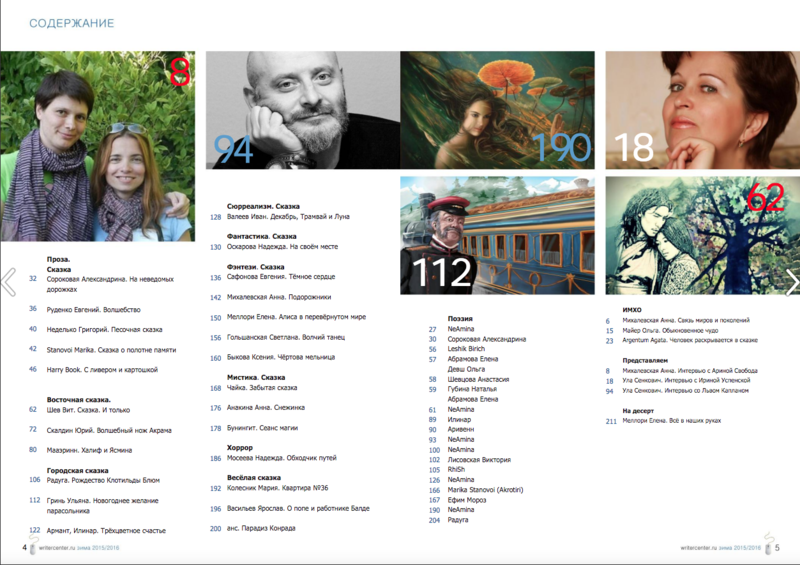Open entry 'Колесник Мария. Квартира №36'

coord(278,488)
